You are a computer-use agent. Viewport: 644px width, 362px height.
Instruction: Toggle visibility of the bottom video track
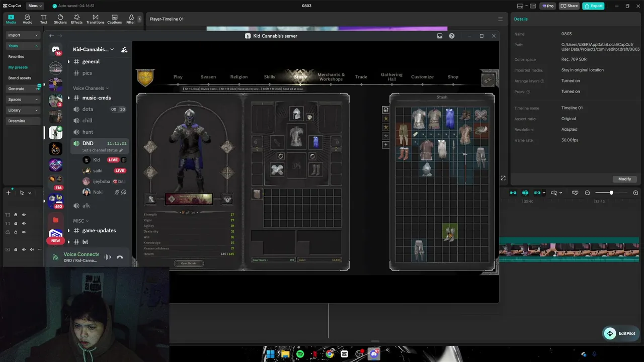coord(24,249)
